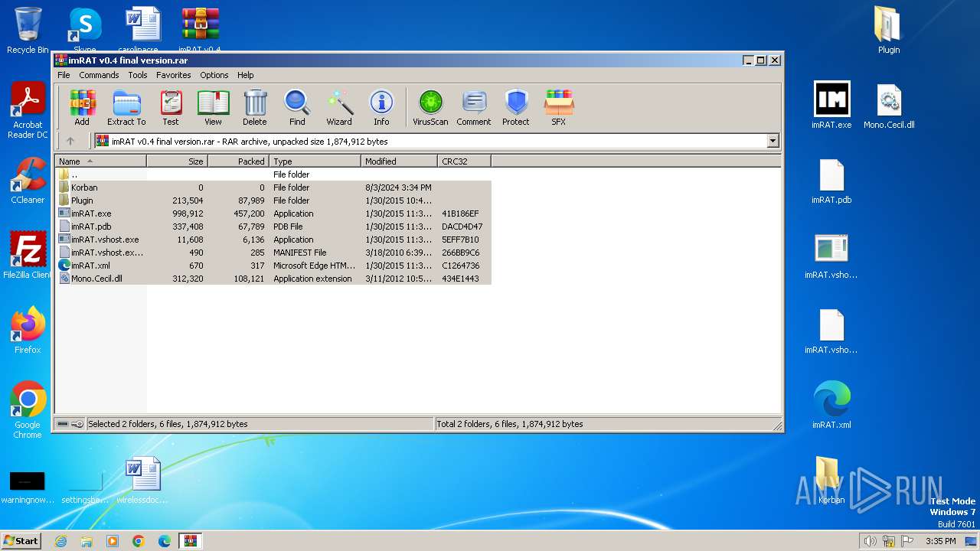Click Internet Explorer in the taskbar
The image size is (980, 551).
[x=60, y=541]
